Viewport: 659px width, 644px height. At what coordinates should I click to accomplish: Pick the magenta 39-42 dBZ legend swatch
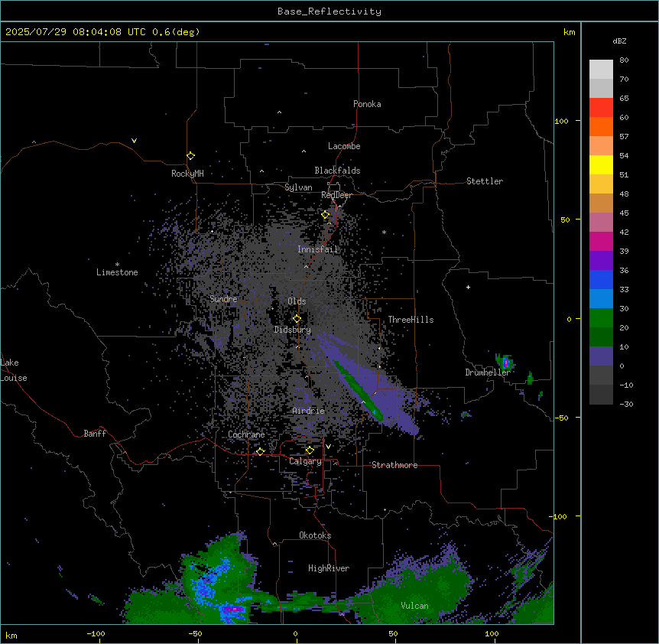pyautogui.click(x=601, y=241)
